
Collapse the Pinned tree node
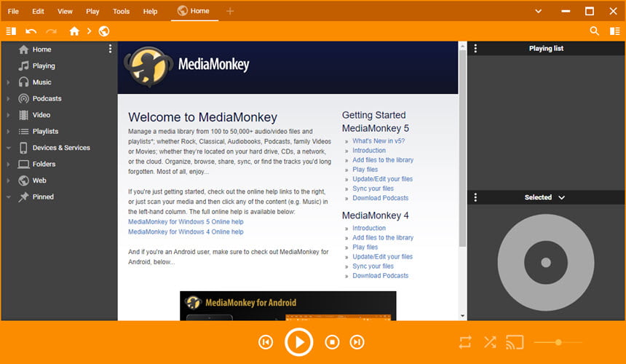click(x=8, y=197)
